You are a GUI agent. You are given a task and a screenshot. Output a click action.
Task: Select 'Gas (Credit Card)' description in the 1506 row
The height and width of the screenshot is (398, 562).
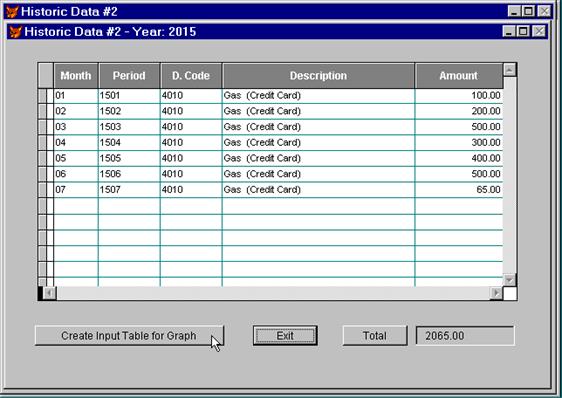tap(318, 174)
